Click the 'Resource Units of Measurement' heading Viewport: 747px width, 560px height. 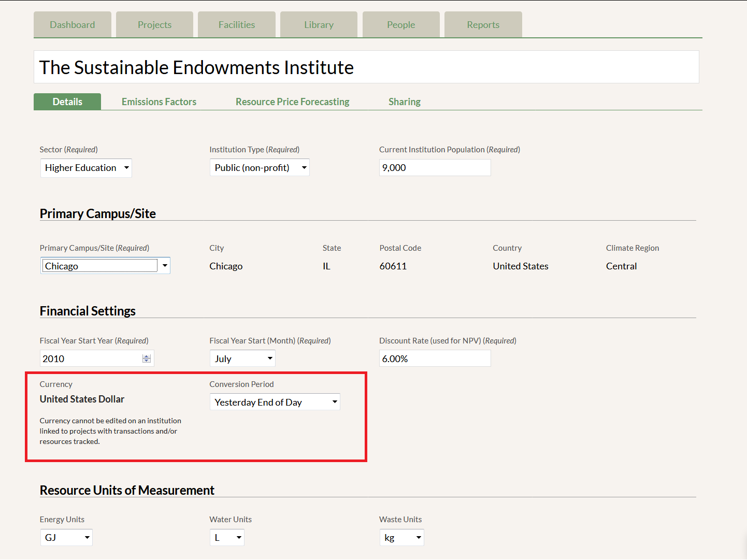tap(127, 490)
